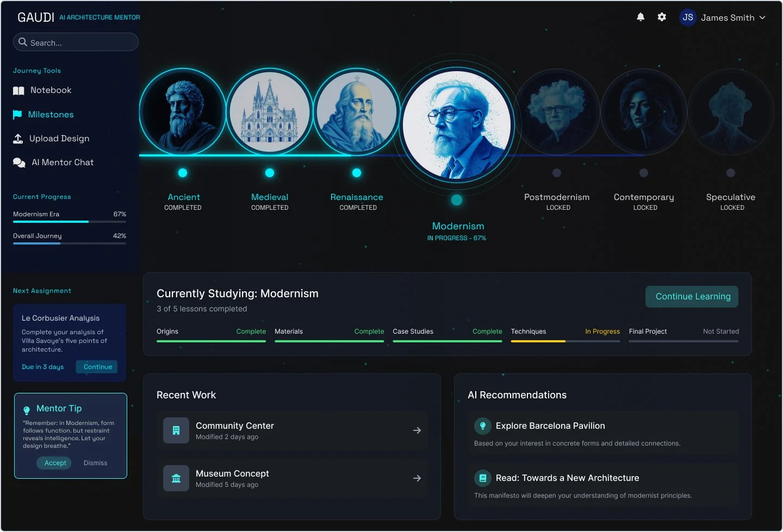Click the Speculative era label
This screenshot has height=532, width=783.
click(731, 197)
